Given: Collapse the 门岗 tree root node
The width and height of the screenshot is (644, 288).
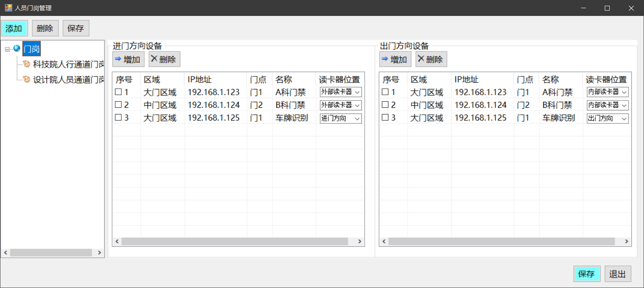Looking at the screenshot, I should pyautogui.click(x=7, y=49).
